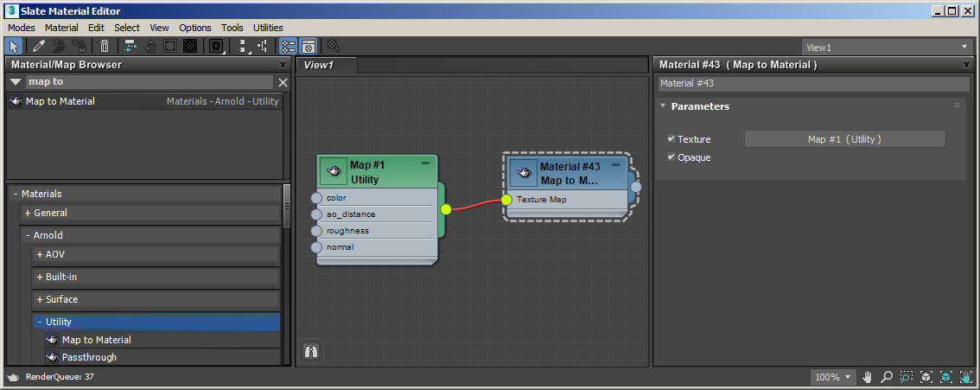Switch to the View1 tab
This screenshot has height=390, width=980.
coord(326,65)
